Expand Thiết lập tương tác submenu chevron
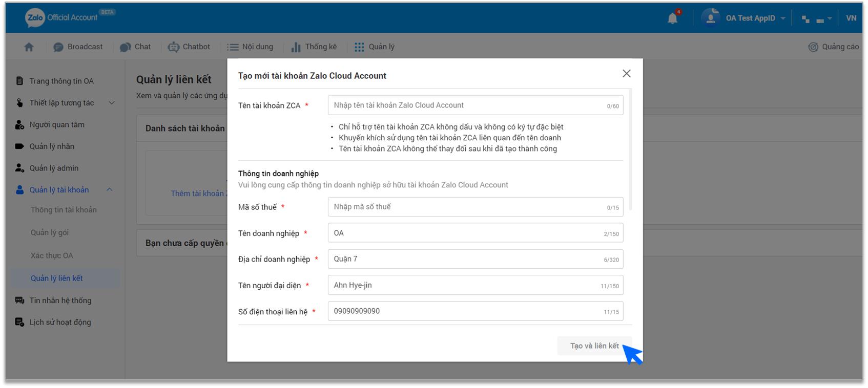This screenshot has width=868, height=388. 112,103
